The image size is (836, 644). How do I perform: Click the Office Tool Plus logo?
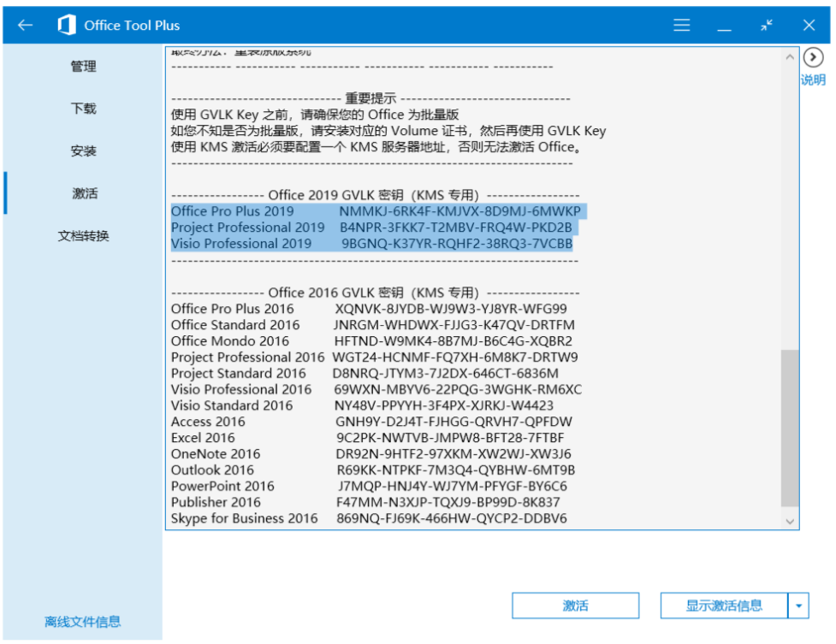click(x=66, y=25)
